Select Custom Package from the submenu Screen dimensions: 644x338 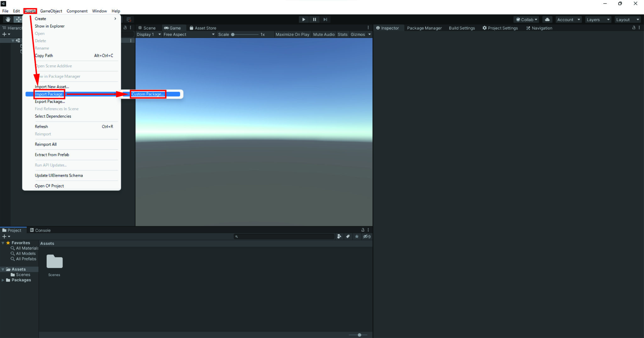(x=148, y=94)
